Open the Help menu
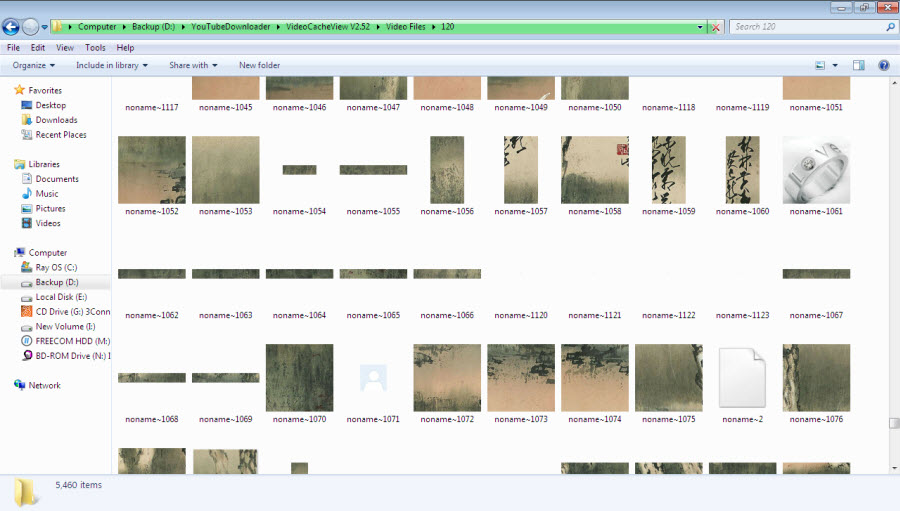Viewport: 900px width, 511px height. [x=125, y=48]
